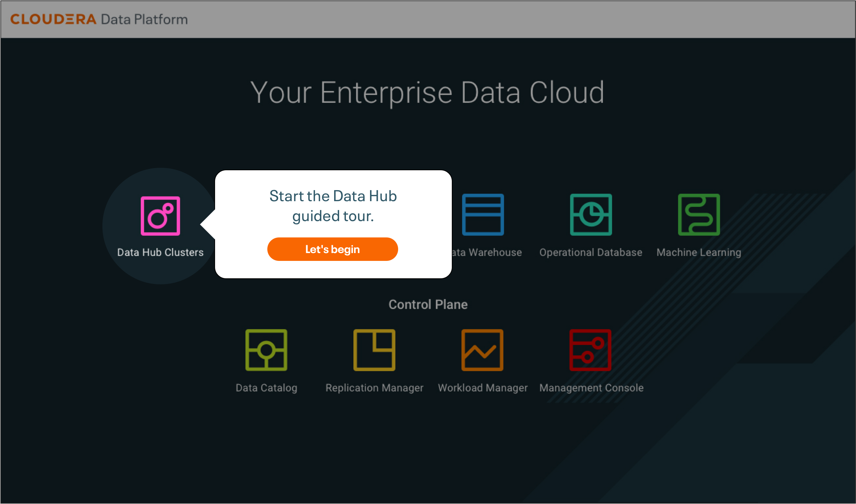The width and height of the screenshot is (856, 504).
Task: Click the guided tour popup message
Action: 333,205
